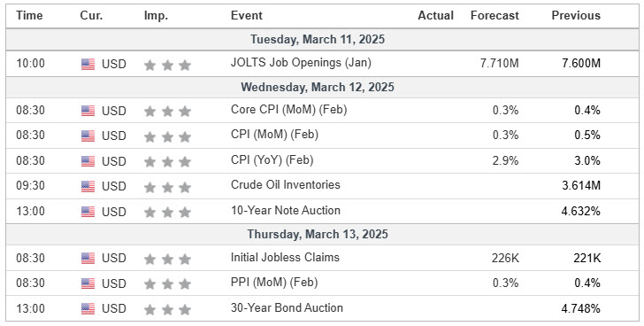
Task: Open the CPI (MoM) (Feb) event link
Action: coord(274,135)
